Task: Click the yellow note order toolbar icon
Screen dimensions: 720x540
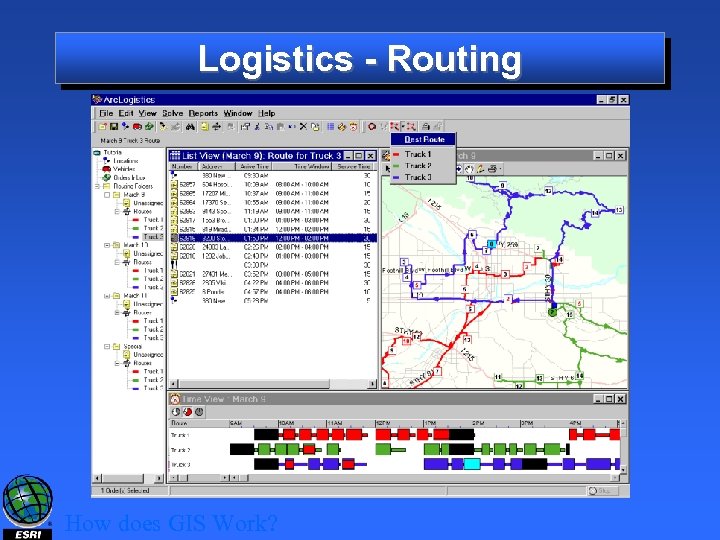Action: click(x=204, y=126)
